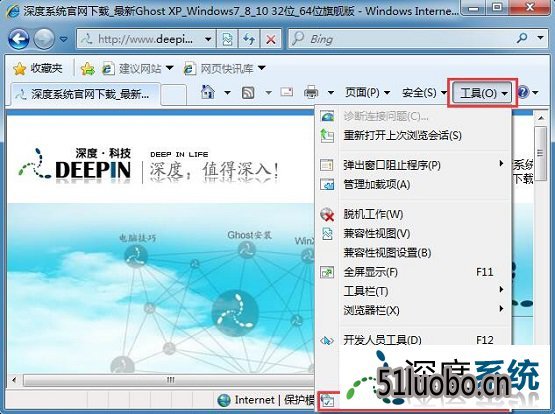The width and height of the screenshot is (555, 414).
Task: Click the Internet Explorer title bar icon
Action: point(13,11)
